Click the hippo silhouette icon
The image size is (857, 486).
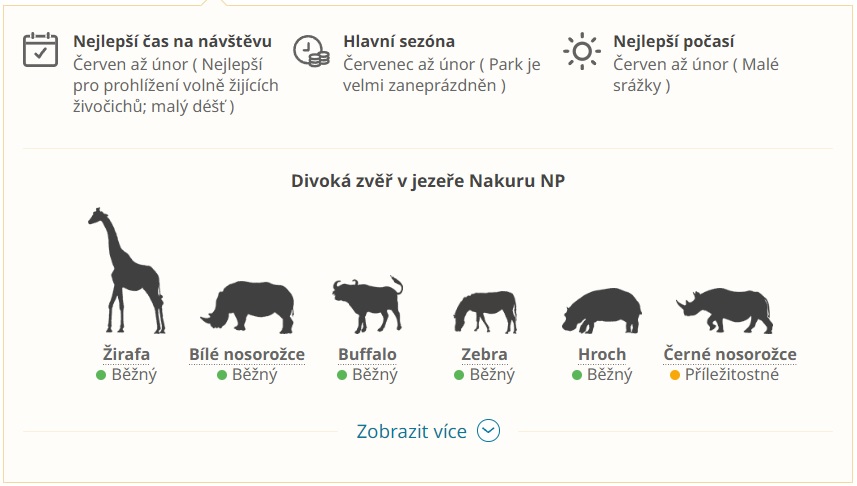602,311
